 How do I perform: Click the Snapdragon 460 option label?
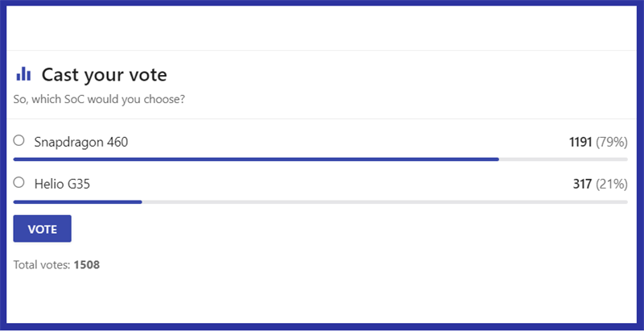(x=80, y=142)
